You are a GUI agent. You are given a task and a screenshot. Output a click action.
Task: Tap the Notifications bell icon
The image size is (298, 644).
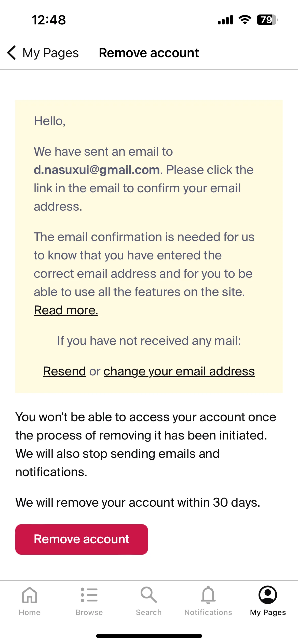[208, 595]
